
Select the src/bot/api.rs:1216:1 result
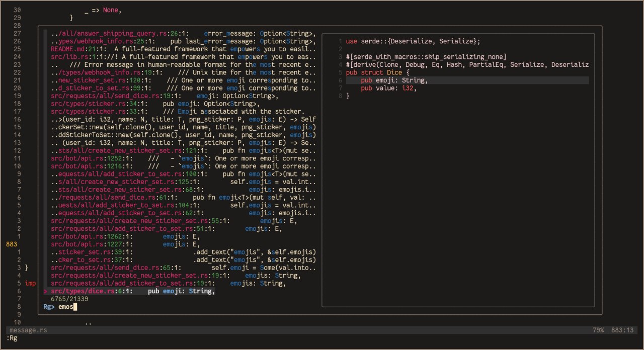pos(184,166)
